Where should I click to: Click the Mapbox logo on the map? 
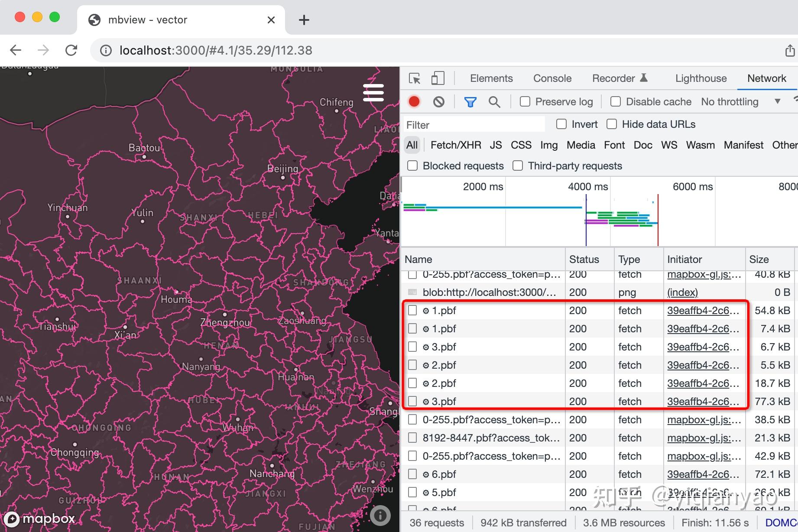click(39, 519)
